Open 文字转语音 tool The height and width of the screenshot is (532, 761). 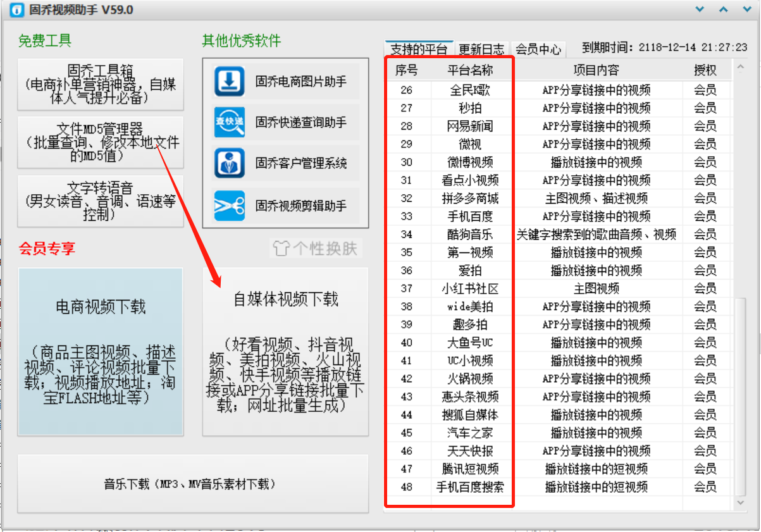pos(101,201)
